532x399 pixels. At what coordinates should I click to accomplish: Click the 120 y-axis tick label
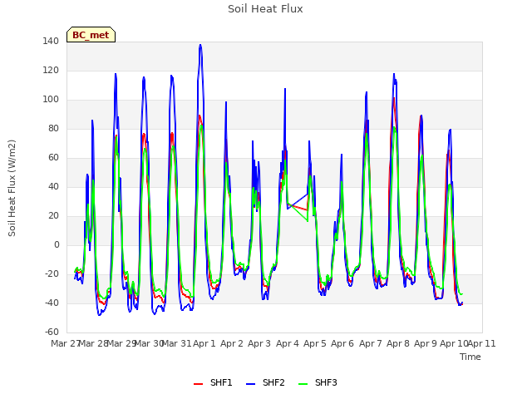[x=51, y=71]
